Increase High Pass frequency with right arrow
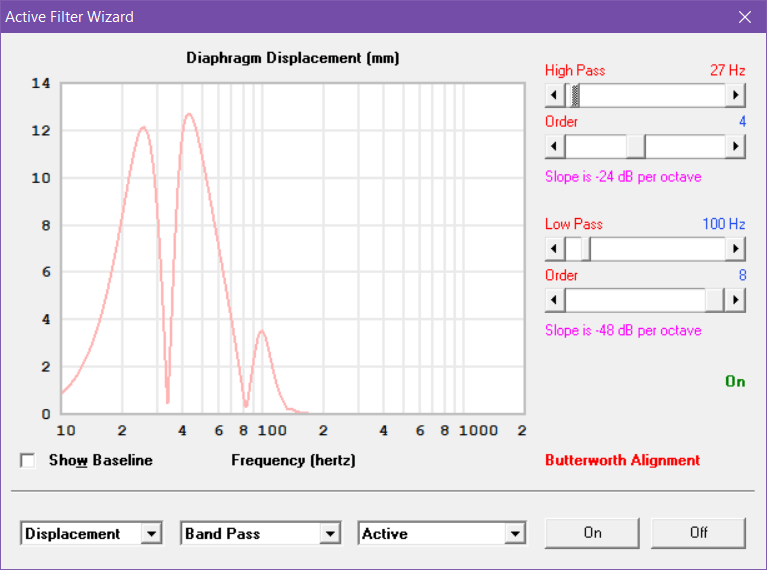Image resolution: width=767 pixels, height=570 pixels. coord(735,95)
